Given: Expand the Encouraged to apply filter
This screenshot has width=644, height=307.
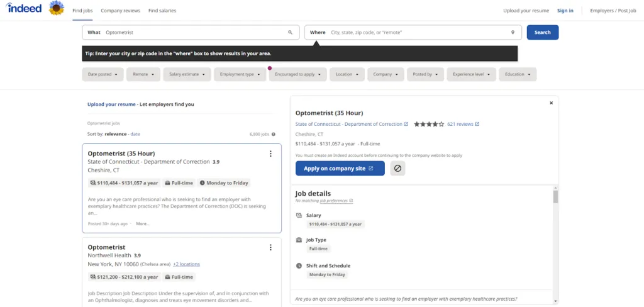Looking at the screenshot, I should click(297, 74).
